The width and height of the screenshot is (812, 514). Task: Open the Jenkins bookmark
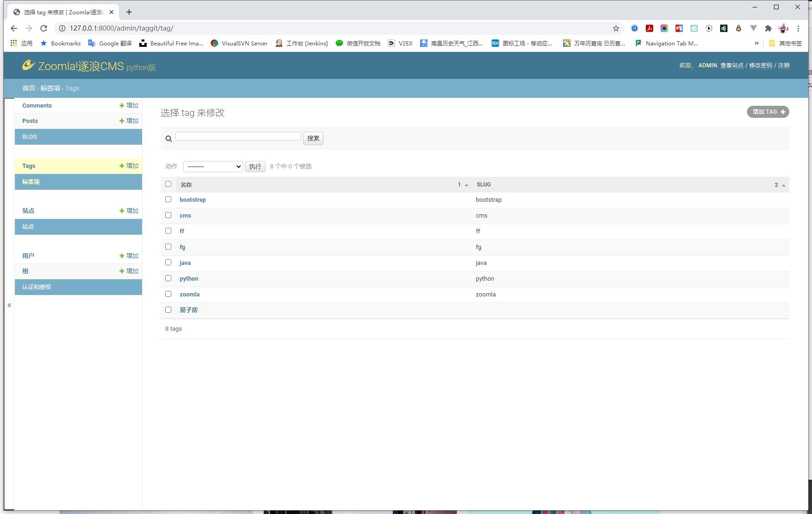(x=301, y=43)
